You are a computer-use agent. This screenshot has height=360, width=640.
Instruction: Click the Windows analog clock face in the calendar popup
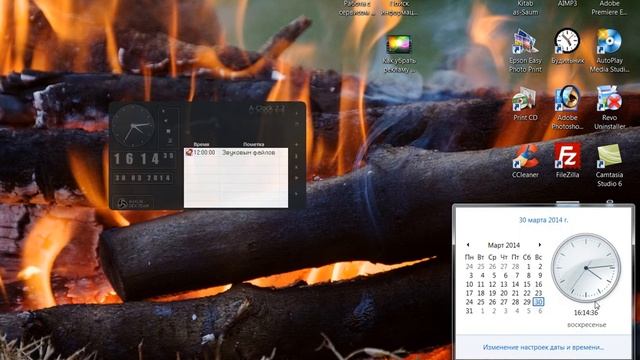pos(586,268)
